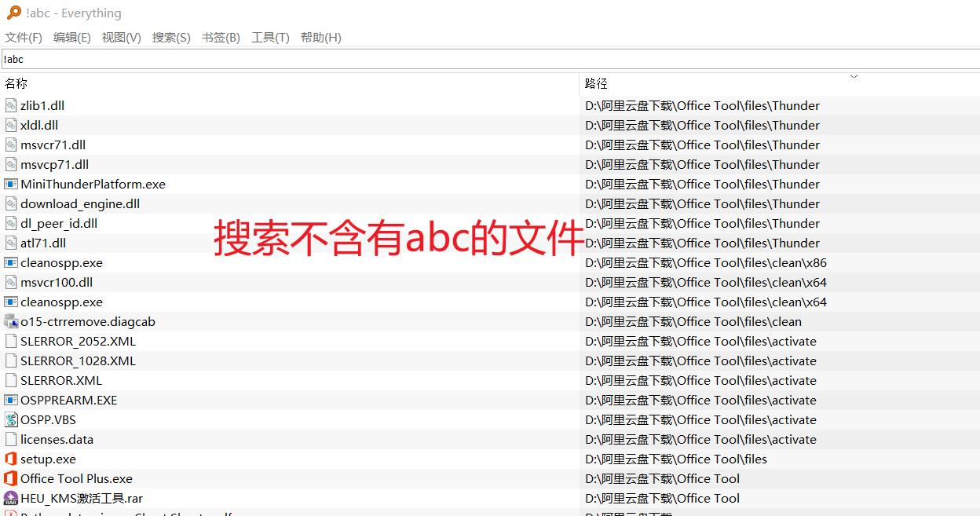The width and height of the screenshot is (980, 516).
Task: Click path cell of msvcr100.dll row
Action: click(706, 282)
